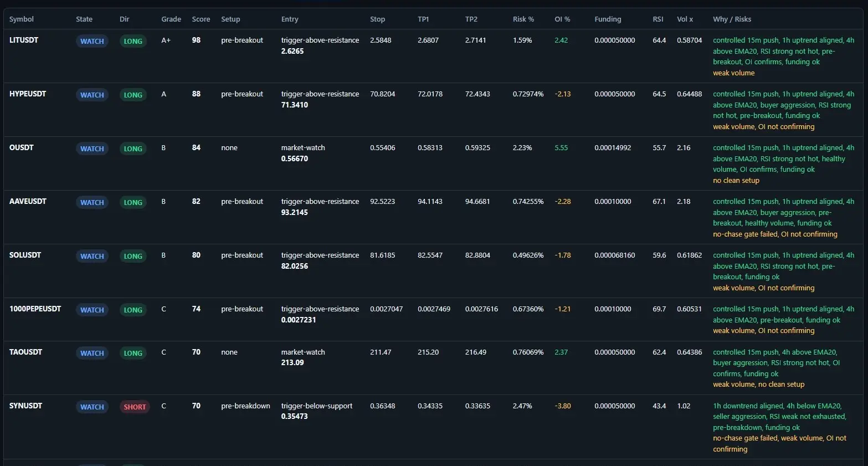Click the WATCH badge for LITUSDT
This screenshot has width=868, height=466.
pyautogui.click(x=92, y=41)
